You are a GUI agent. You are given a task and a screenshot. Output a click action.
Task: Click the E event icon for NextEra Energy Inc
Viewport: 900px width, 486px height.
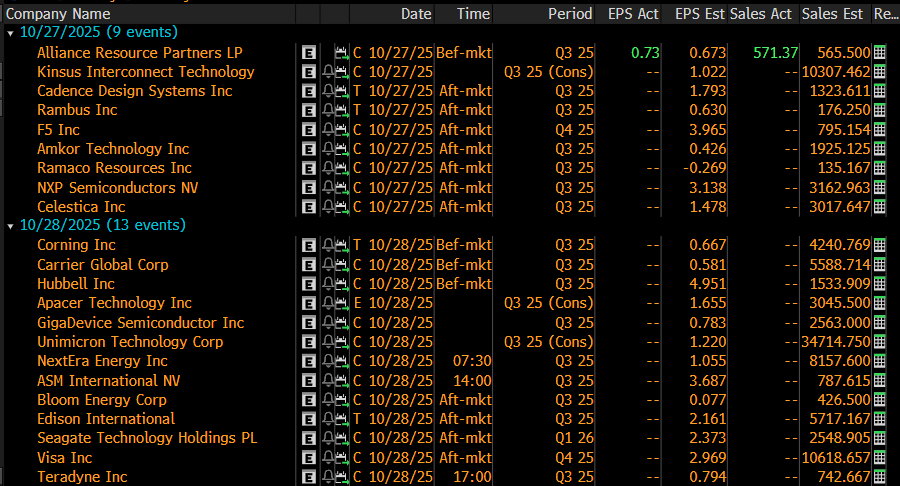[309, 361]
